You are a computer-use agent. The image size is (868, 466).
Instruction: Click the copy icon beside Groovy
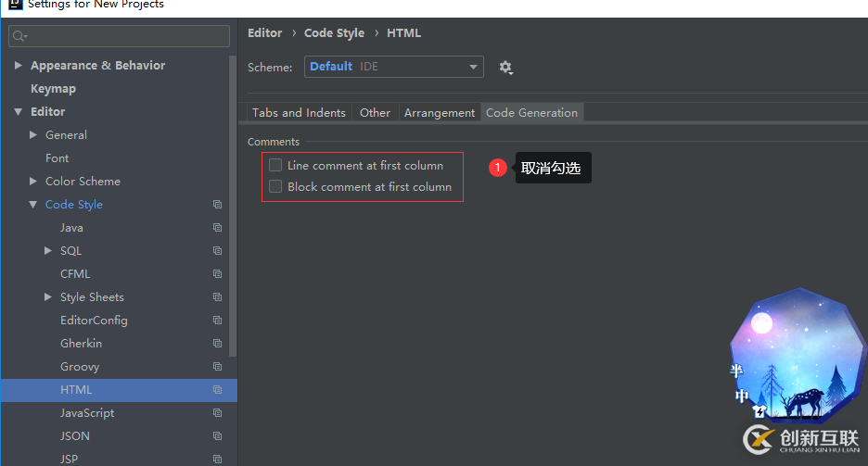click(x=217, y=367)
